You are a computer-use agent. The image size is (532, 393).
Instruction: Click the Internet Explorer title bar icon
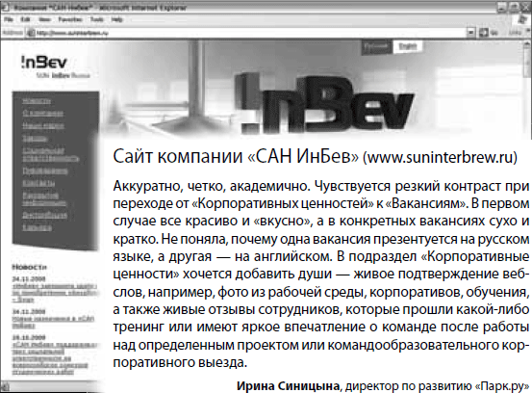click(x=4, y=7)
